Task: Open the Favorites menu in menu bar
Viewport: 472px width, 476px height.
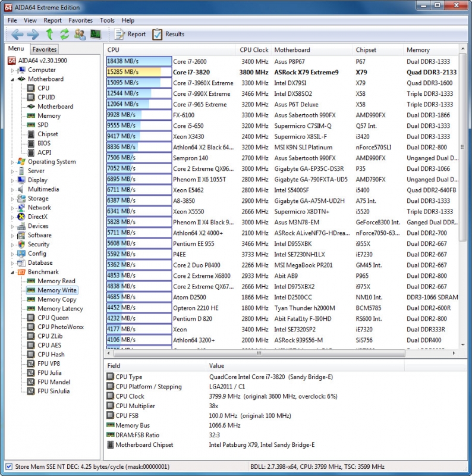Action: coord(80,20)
